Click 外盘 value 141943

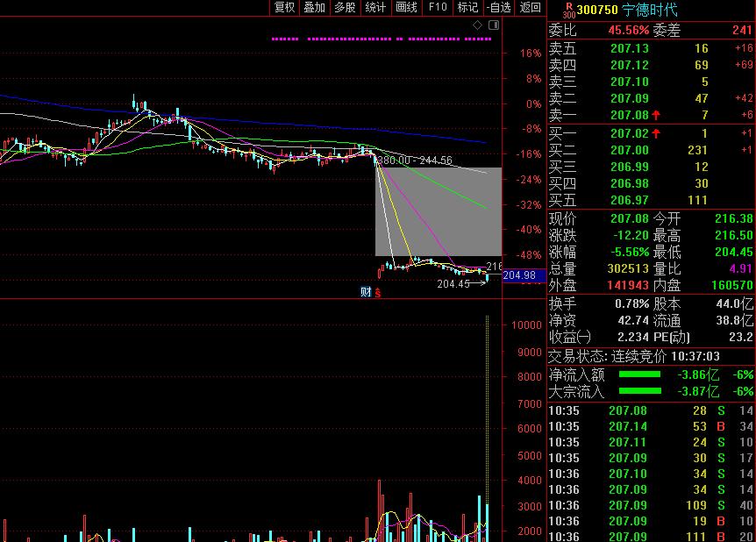[628, 285]
